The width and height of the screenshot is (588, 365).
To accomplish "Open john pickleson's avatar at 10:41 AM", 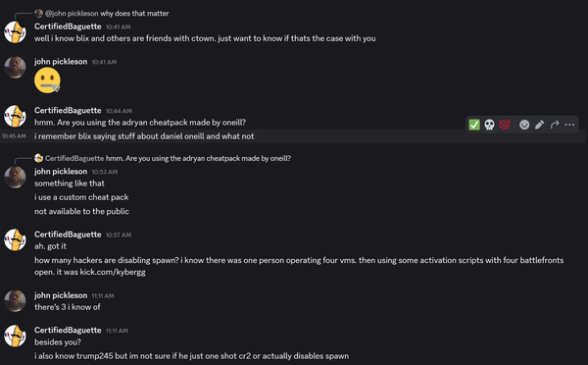I will 15,68.
